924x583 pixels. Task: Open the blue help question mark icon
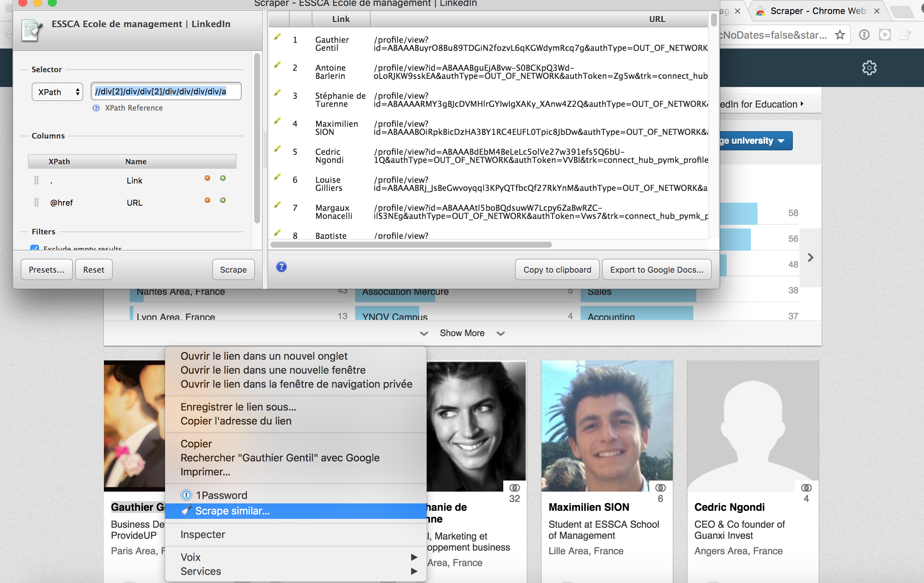tap(281, 267)
